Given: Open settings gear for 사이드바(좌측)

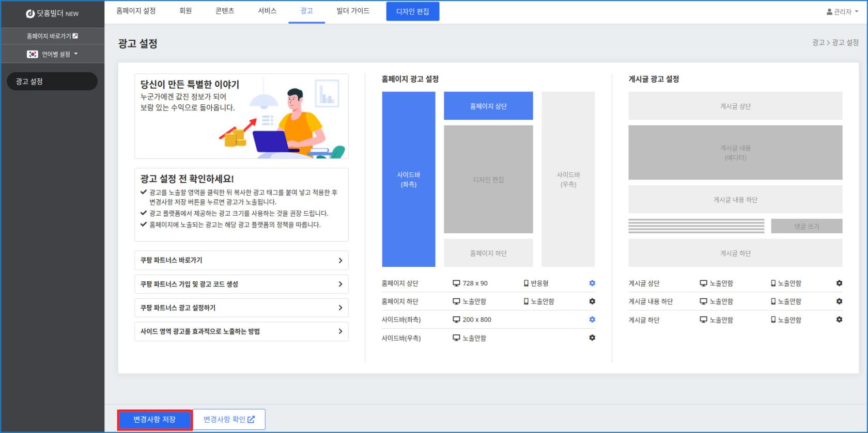Looking at the screenshot, I should tap(592, 319).
